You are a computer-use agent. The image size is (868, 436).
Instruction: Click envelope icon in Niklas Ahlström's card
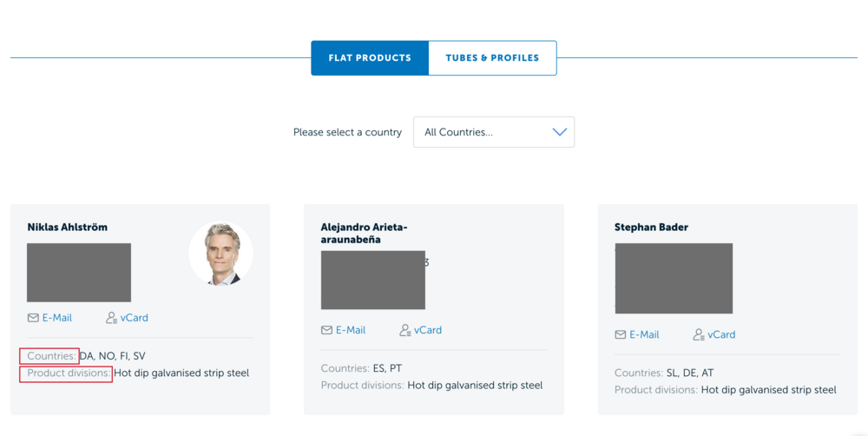pyautogui.click(x=33, y=318)
